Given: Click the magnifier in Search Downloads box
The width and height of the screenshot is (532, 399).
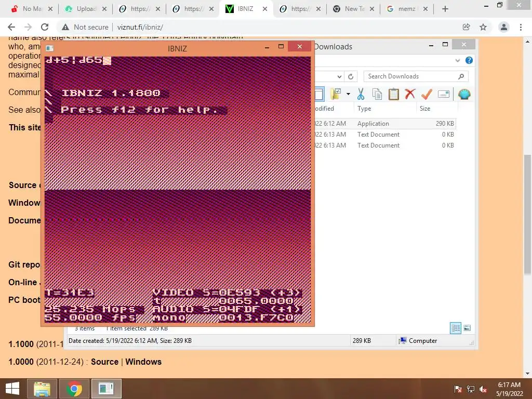Looking at the screenshot, I should 461,76.
